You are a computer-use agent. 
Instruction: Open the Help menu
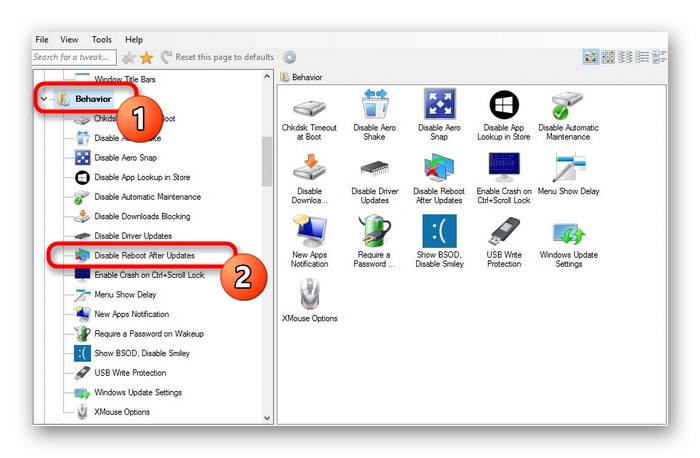coord(134,40)
